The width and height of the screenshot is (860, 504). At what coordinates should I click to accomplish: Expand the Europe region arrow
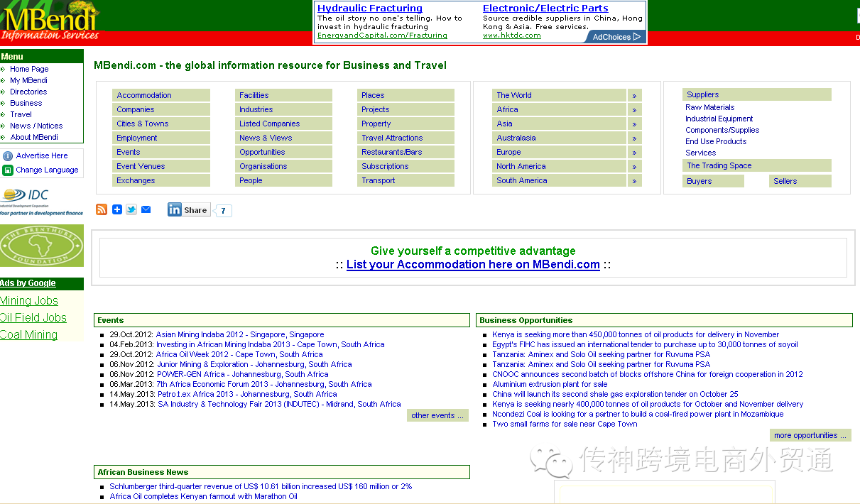634,152
